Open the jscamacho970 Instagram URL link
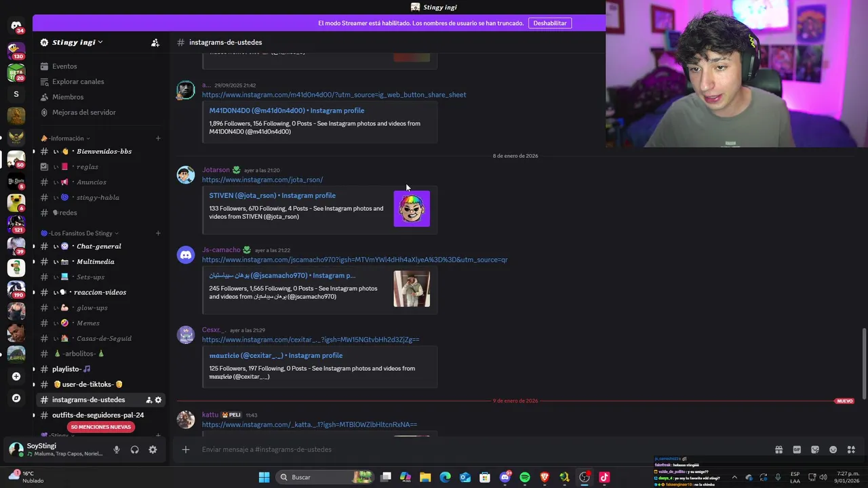The width and height of the screenshot is (868, 488). [x=355, y=260]
